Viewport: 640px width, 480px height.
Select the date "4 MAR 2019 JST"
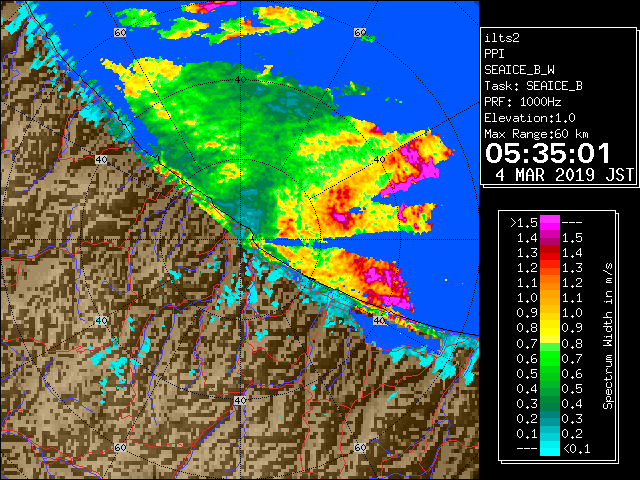[x=565, y=175]
